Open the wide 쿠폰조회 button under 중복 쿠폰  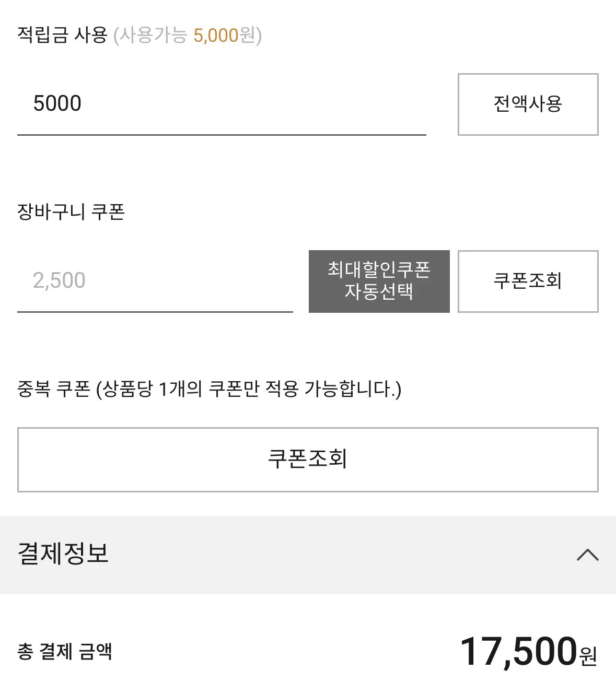pyautogui.click(x=307, y=460)
